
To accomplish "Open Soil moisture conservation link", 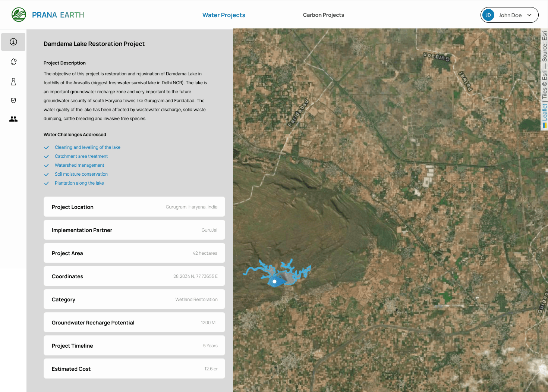I will click(x=81, y=174).
